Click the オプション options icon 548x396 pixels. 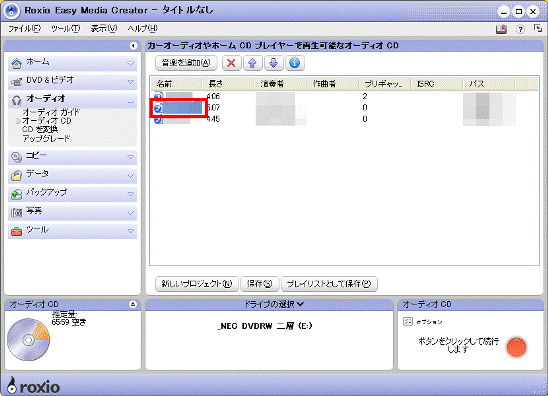408,322
